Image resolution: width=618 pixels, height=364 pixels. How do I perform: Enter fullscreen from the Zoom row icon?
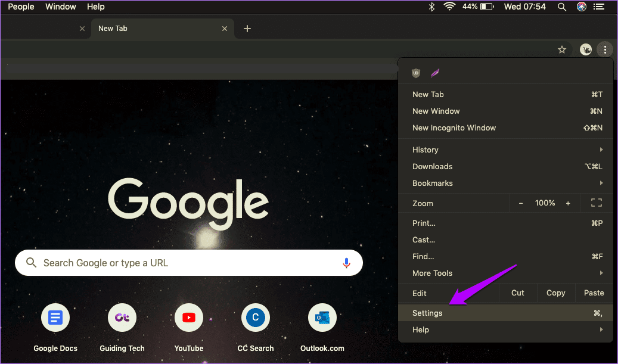(x=597, y=203)
